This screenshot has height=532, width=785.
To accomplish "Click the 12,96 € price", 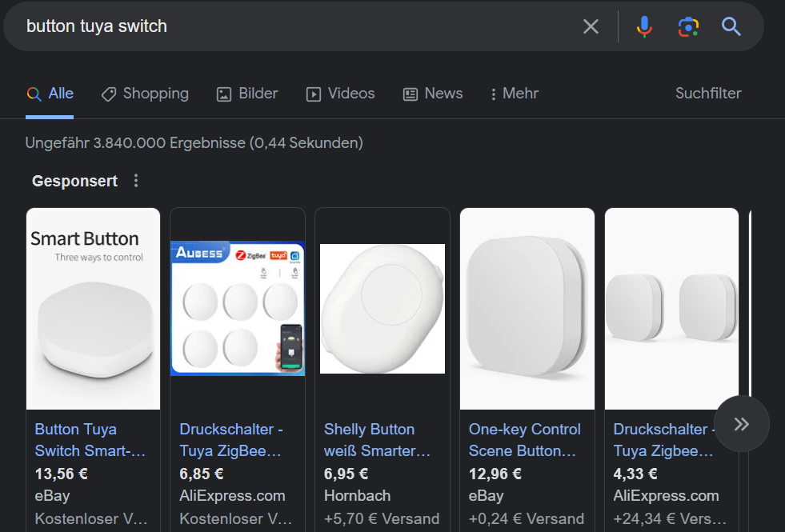I will pyautogui.click(x=495, y=474).
